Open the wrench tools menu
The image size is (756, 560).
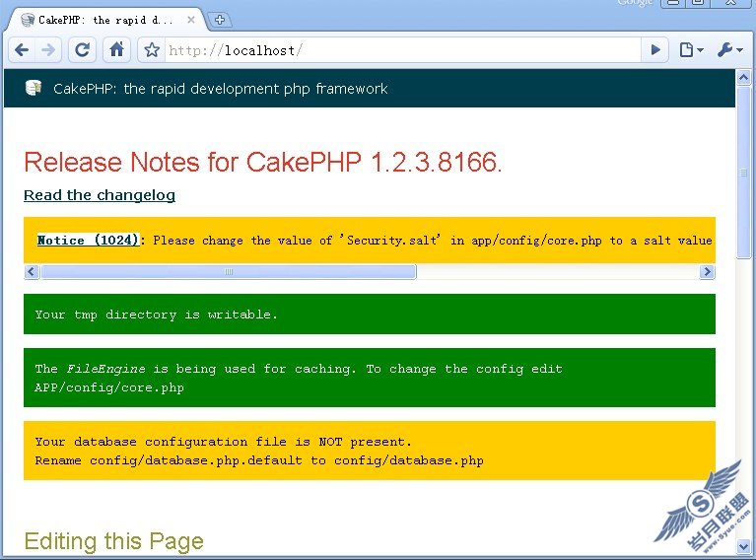729,49
